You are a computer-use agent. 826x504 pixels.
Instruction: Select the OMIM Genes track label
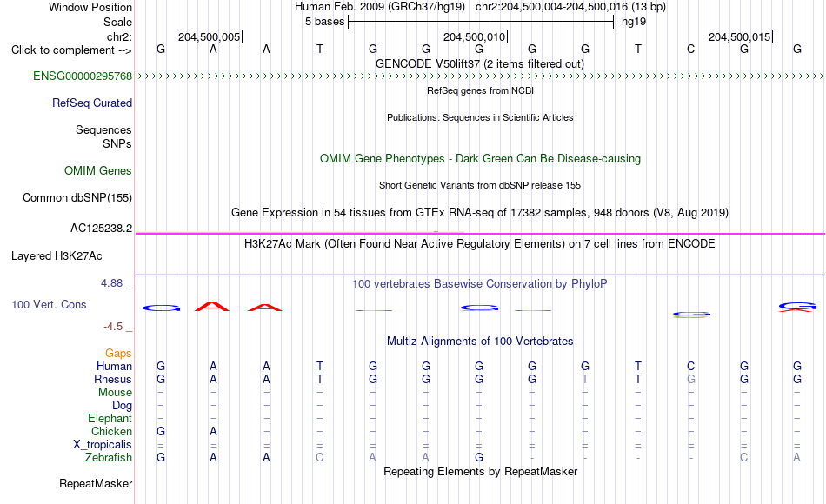[97, 170]
